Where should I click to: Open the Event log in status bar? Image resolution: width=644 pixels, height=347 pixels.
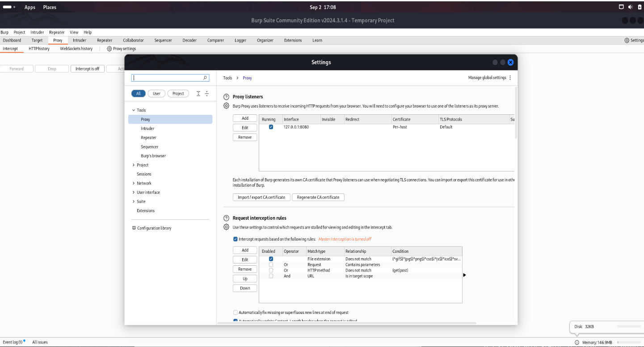[x=13, y=342]
